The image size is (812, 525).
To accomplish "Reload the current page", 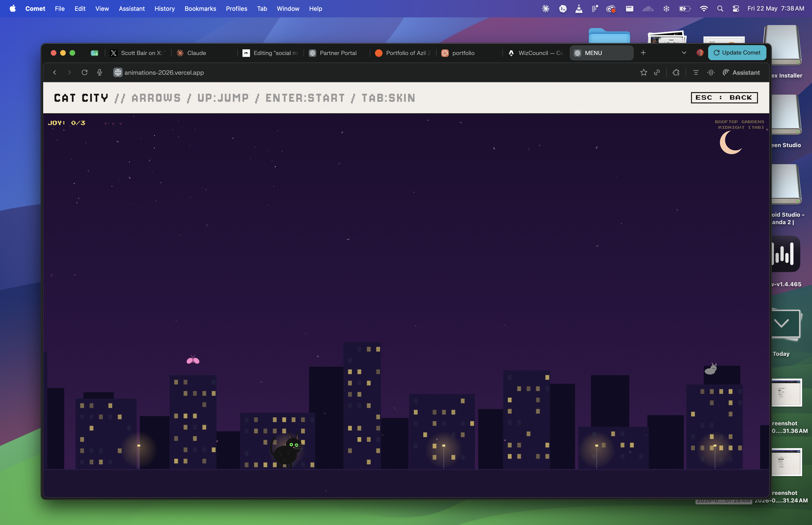I will click(x=85, y=72).
